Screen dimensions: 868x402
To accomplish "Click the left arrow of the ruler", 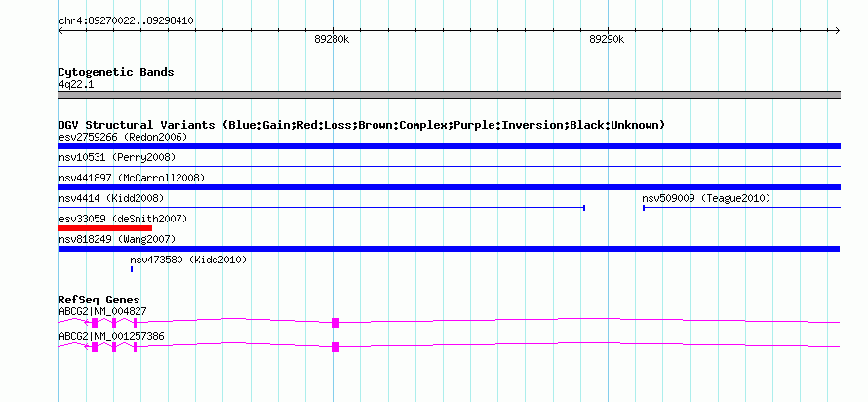I will [60, 31].
